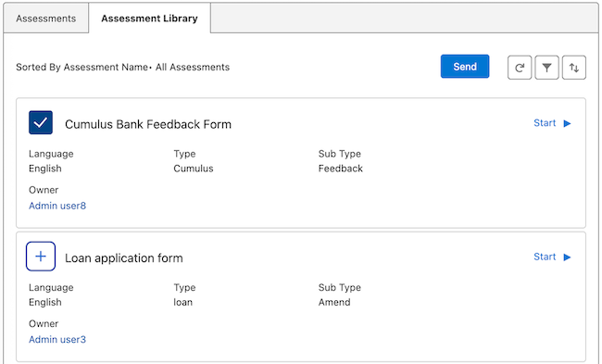Screen dimensions: 602x364
Task: Click the Amend sub type value
Action: [x=334, y=302]
